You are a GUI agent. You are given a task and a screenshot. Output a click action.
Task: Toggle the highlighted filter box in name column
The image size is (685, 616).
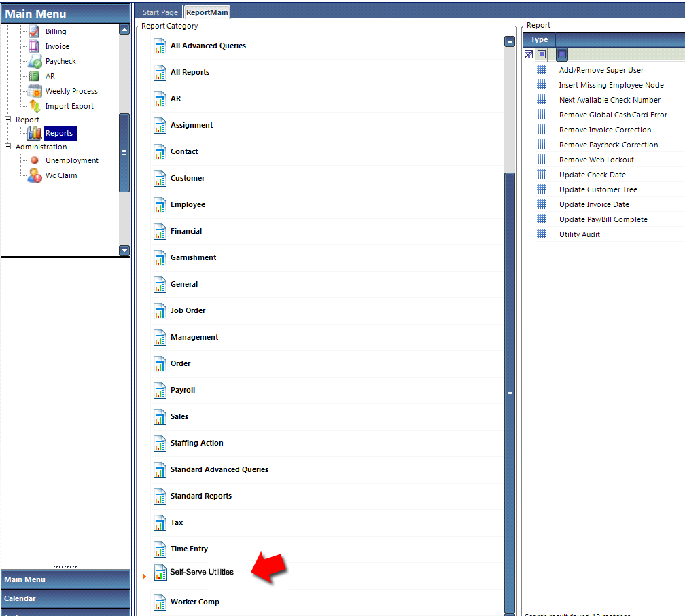tap(562, 54)
